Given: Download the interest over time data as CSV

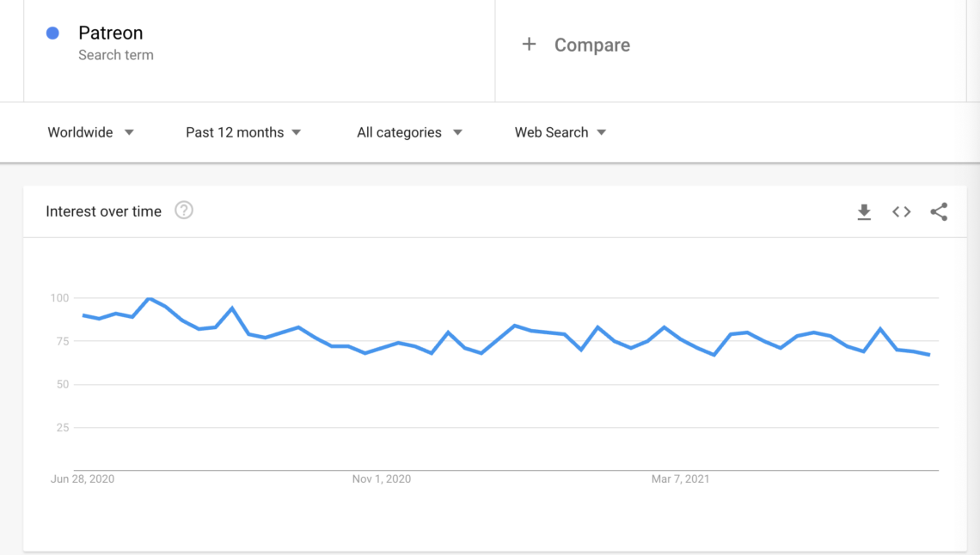Looking at the screenshot, I should coord(864,211).
